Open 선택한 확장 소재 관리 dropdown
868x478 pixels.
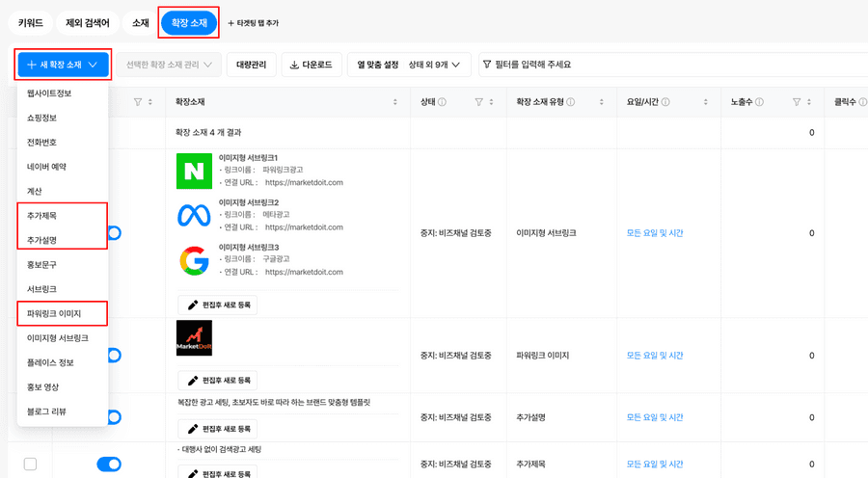[x=169, y=65]
